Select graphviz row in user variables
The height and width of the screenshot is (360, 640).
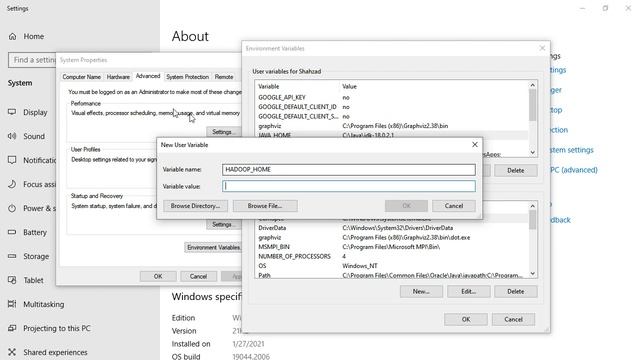(392, 126)
